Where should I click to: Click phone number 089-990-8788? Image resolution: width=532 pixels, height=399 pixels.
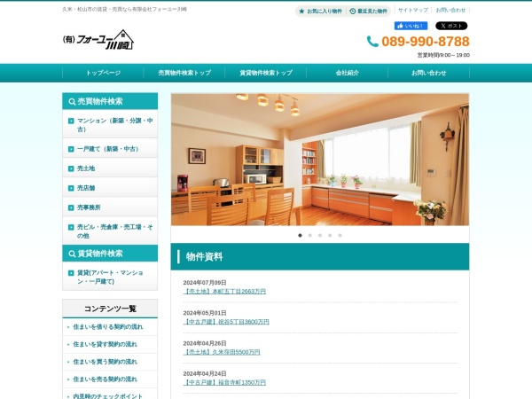tap(426, 42)
